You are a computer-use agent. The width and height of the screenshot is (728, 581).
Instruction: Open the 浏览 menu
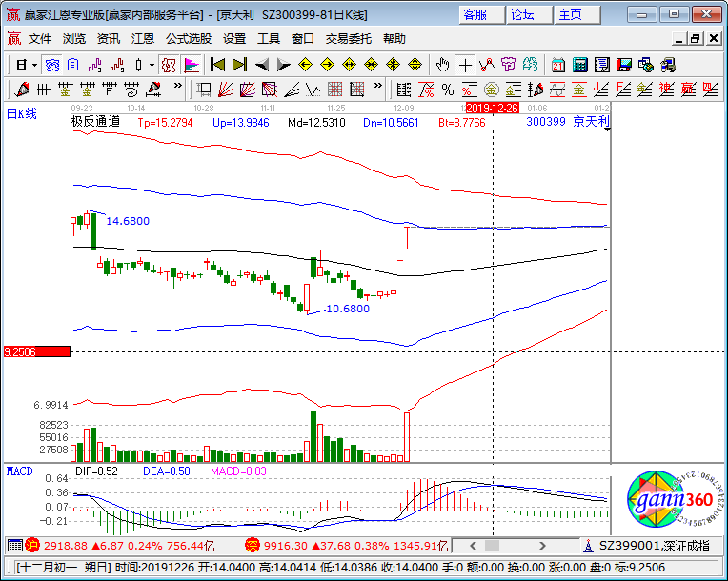coord(74,39)
